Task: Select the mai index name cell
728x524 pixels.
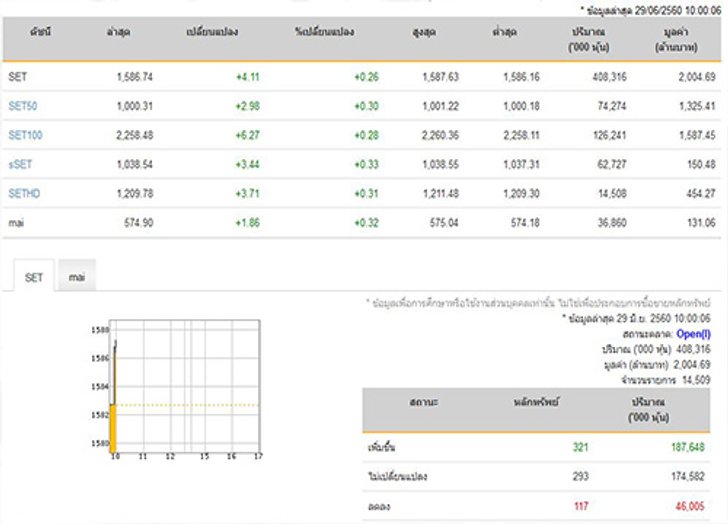Action: click(16, 223)
